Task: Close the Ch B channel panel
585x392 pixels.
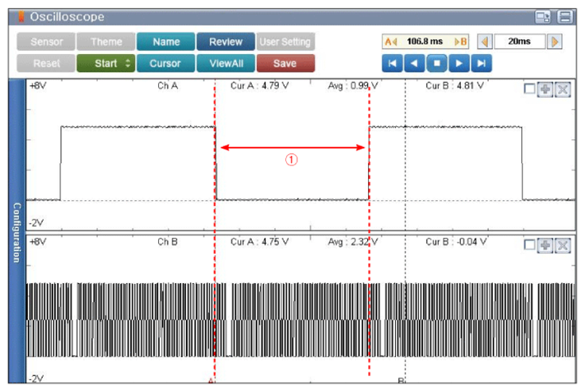Action: [x=563, y=245]
